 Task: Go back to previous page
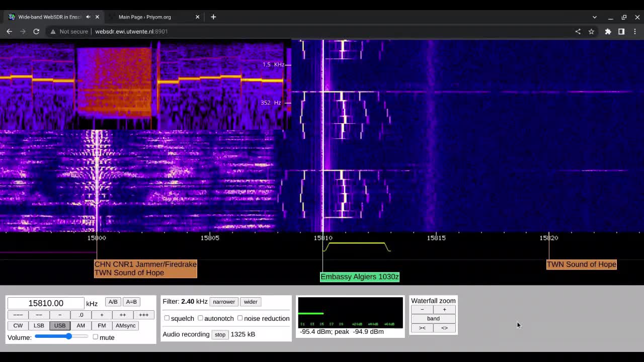tap(9, 31)
